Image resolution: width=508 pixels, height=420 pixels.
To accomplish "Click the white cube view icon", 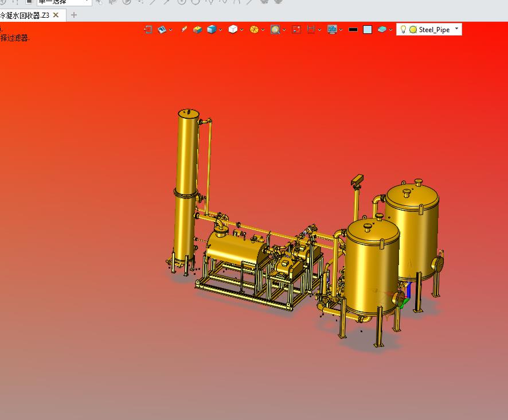I will coord(233,29).
